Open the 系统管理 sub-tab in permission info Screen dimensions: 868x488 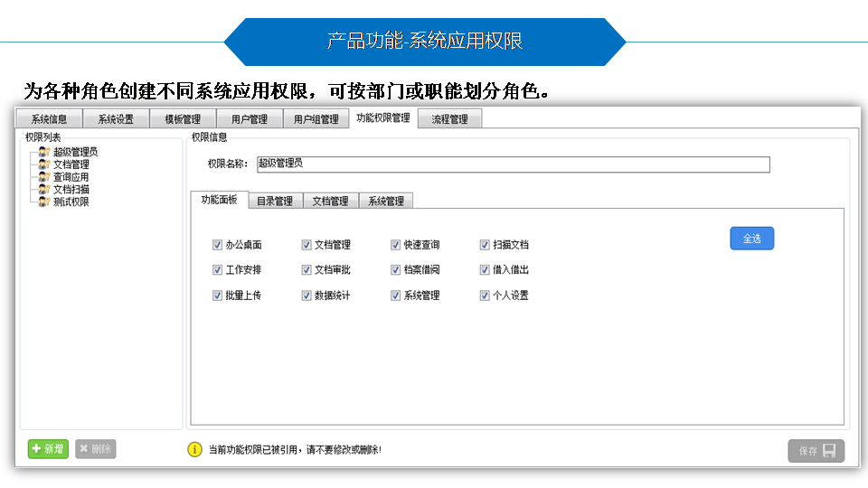point(386,202)
